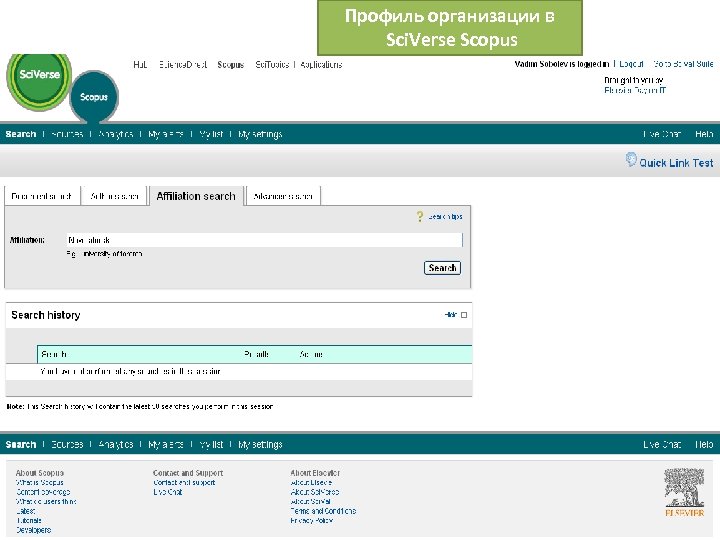Open SciTopics in top navigation

(x=272, y=65)
